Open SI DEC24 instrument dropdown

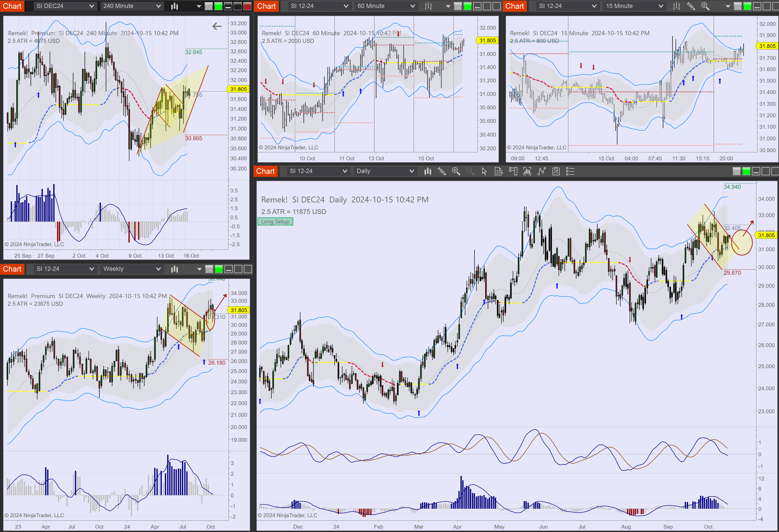pos(65,6)
